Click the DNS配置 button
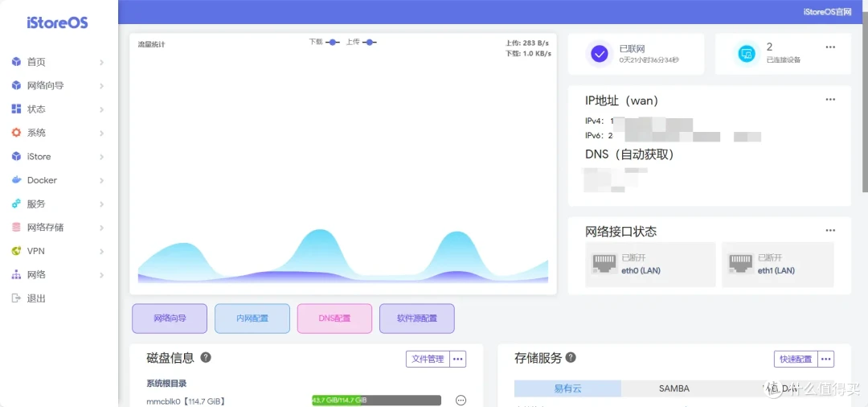868x407 pixels. pyautogui.click(x=334, y=319)
